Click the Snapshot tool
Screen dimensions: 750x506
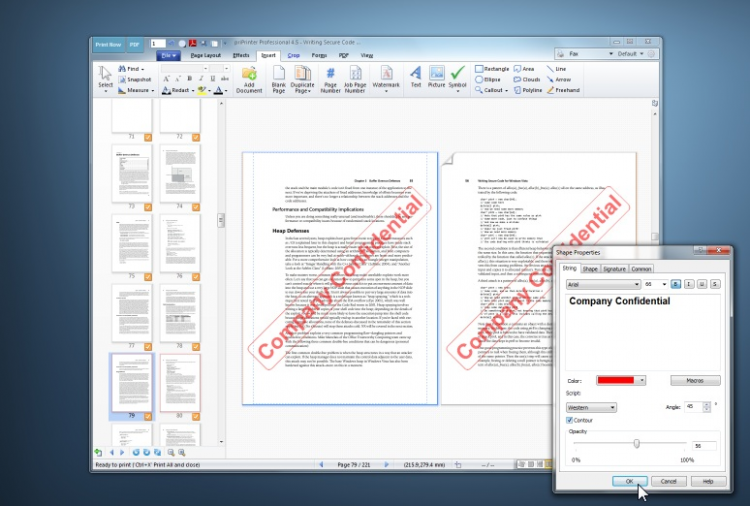(x=134, y=79)
